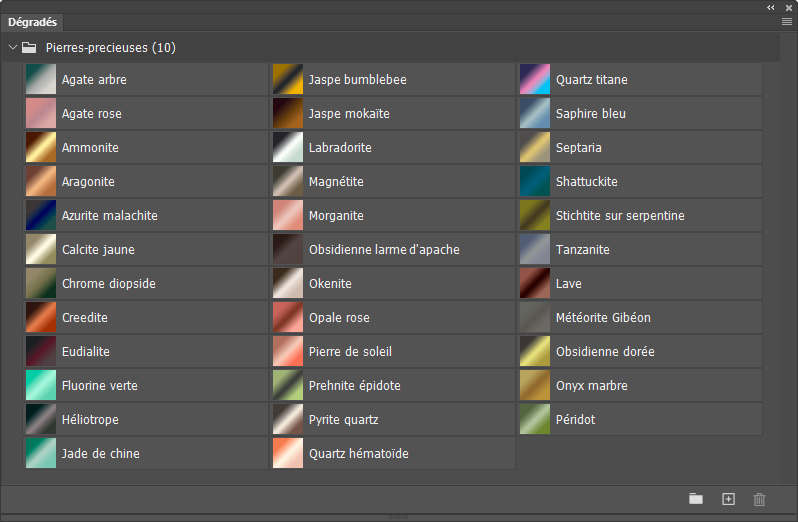Collapse the panel using double-arrow icon
The height and width of the screenshot is (522, 798).
(x=771, y=7)
